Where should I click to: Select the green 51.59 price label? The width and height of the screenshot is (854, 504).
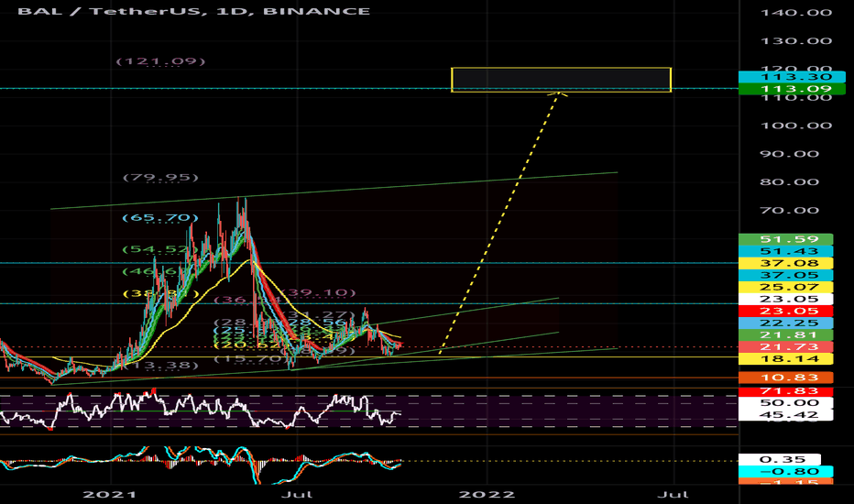786,239
